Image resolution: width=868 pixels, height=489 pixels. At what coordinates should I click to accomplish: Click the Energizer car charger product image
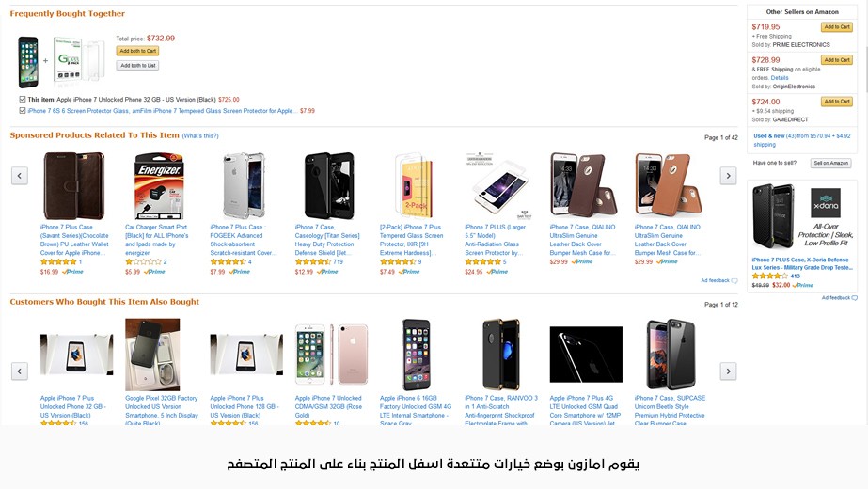click(x=158, y=186)
